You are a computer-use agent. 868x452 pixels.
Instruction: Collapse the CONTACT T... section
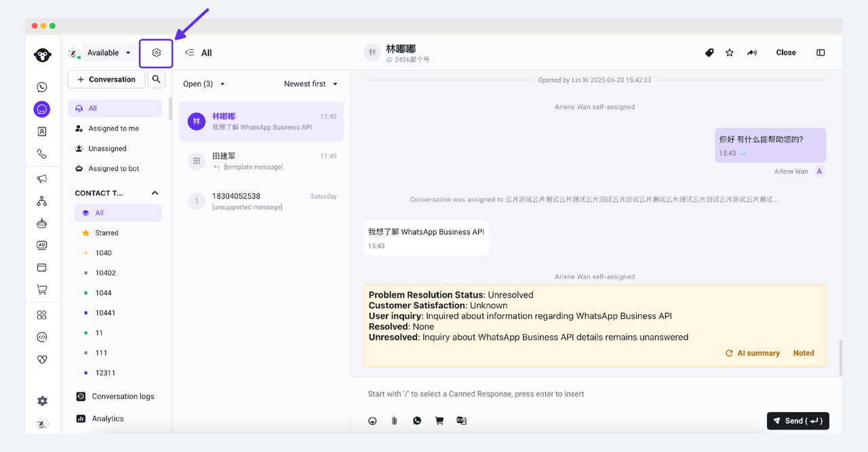[x=155, y=193]
